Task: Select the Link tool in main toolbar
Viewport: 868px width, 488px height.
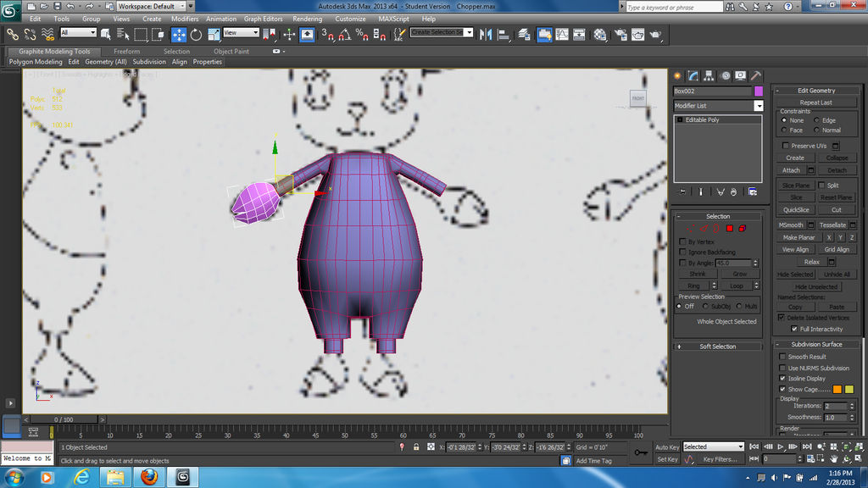Action: pyautogui.click(x=12, y=34)
